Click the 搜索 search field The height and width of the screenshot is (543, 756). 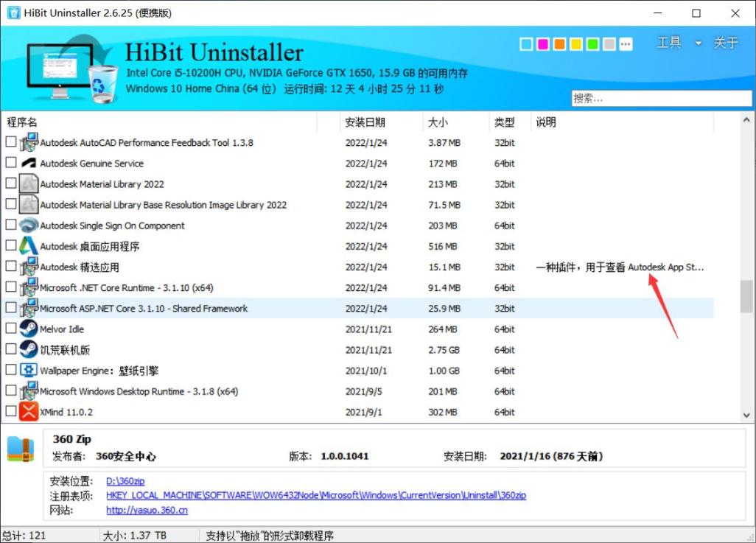[662, 99]
